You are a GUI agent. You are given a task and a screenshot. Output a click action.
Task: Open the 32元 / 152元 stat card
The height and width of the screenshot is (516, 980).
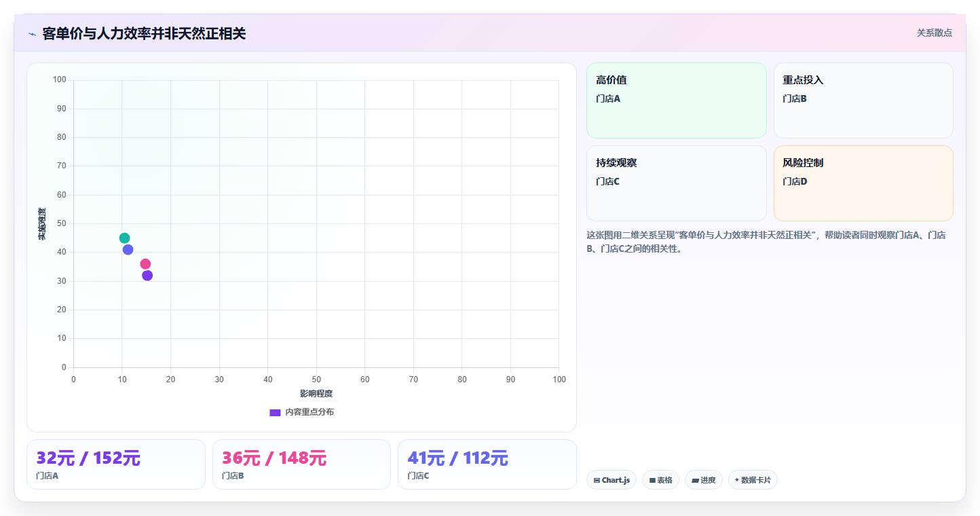tap(116, 464)
